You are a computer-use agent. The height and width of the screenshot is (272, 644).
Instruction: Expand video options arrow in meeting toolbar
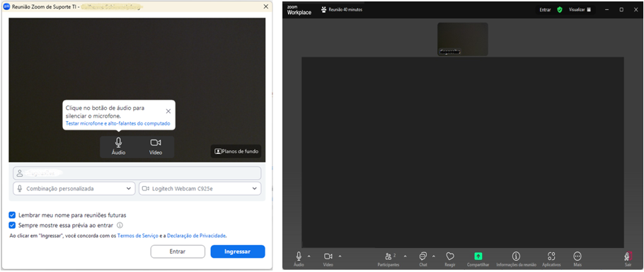tap(340, 256)
